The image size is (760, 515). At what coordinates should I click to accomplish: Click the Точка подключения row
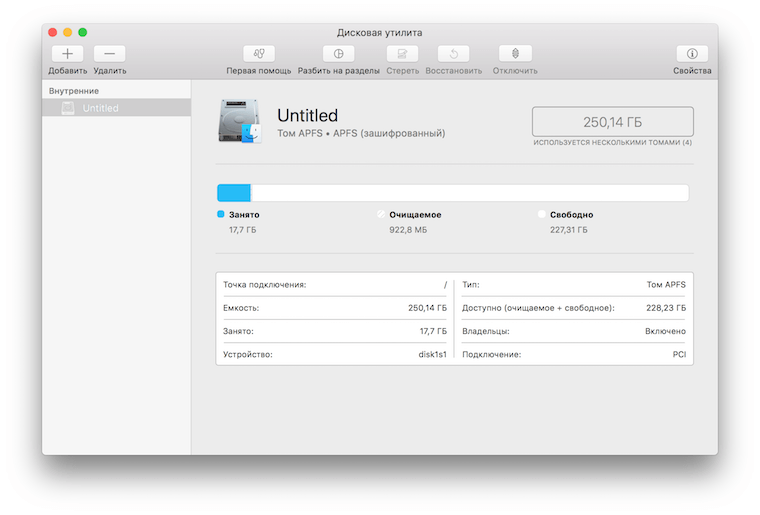(334, 285)
